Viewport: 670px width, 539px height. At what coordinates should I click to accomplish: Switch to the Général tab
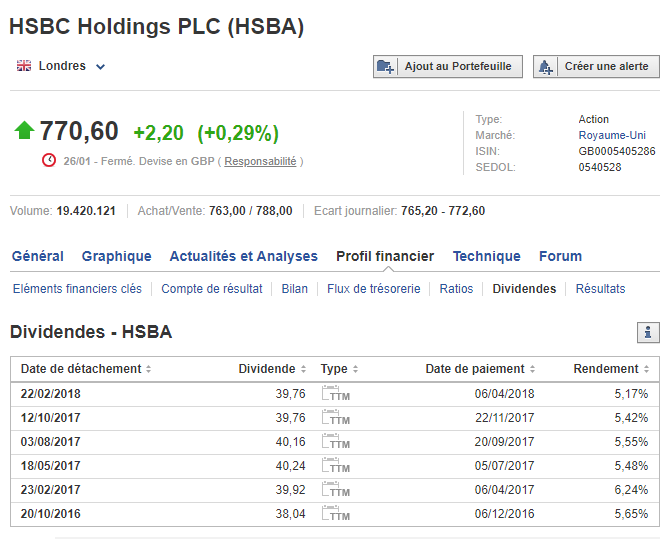tap(38, 256)
